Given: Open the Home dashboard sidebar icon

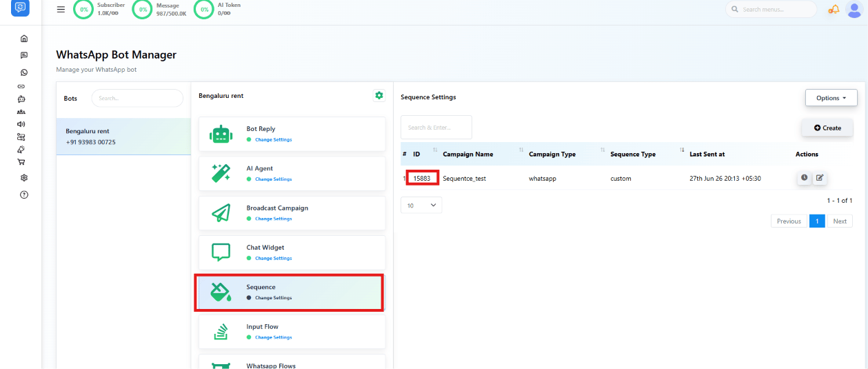Looking at the screenshot, I should (x=24, y=39).
